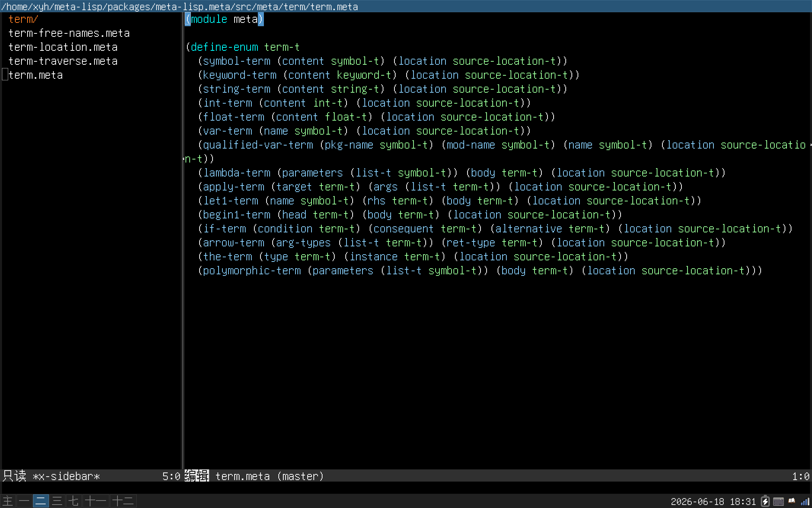Click if-term variant name
812x508 pixels.
coord(225,228)
